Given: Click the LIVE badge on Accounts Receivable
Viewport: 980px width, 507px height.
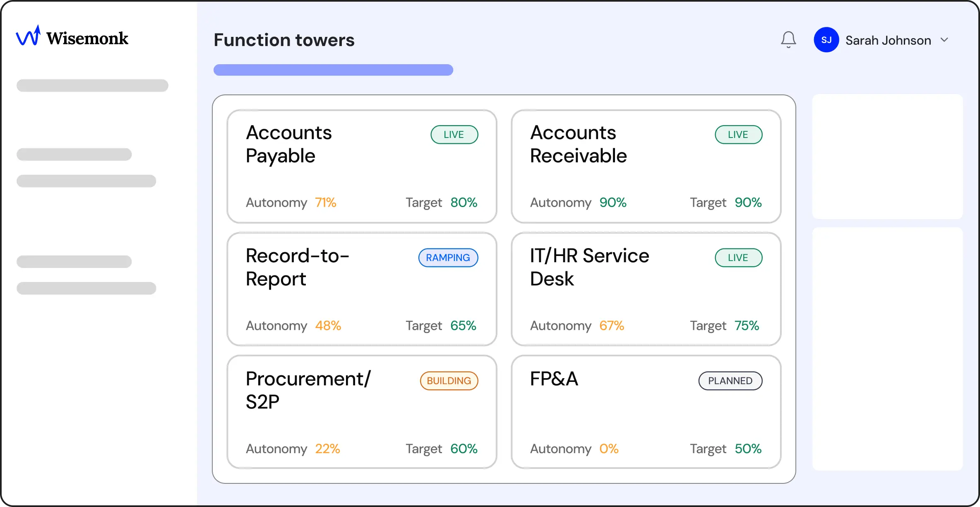Looking at the screenshot, I should click(x=738, y=135).
